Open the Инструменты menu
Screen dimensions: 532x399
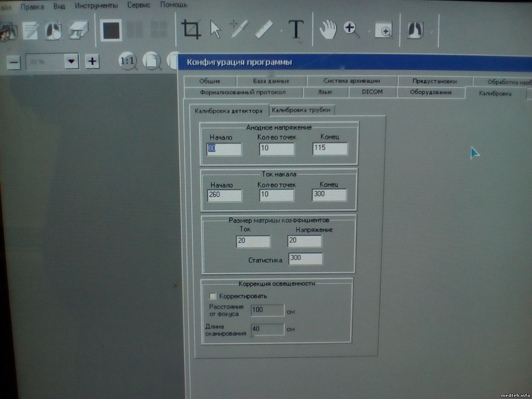(x=96, y=6)
